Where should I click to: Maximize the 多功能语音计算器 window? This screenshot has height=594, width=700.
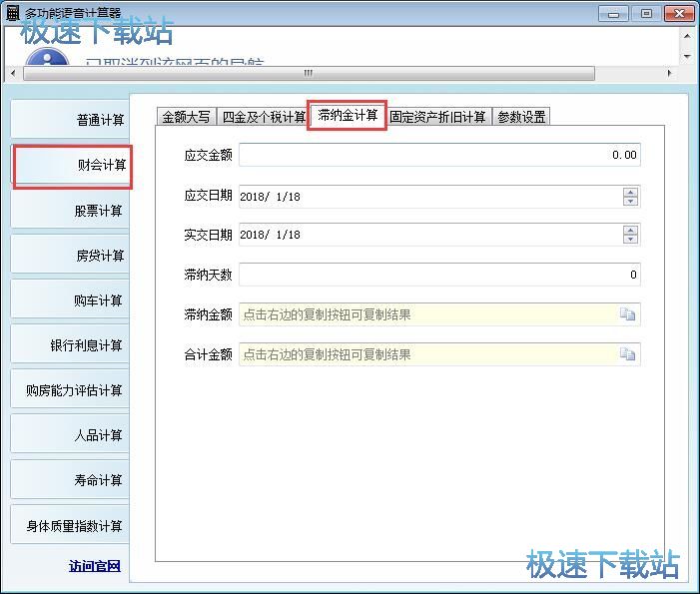[646, 13]
